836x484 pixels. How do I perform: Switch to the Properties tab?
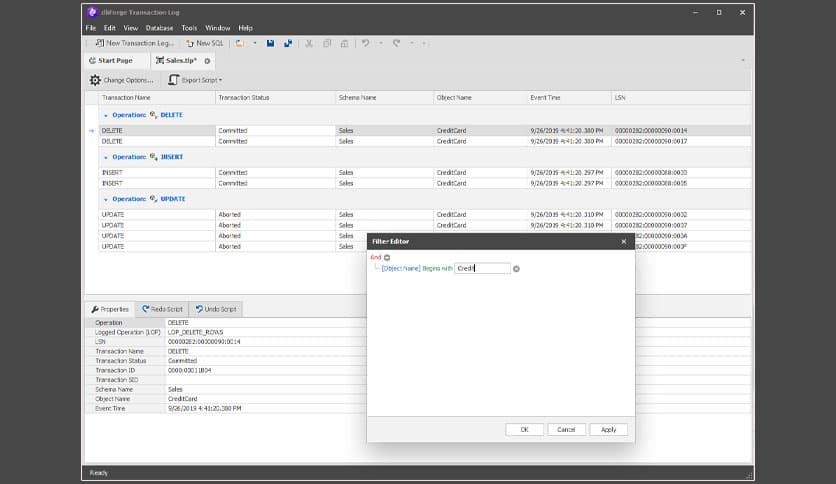pyautogui.click(x=110, y=309)
